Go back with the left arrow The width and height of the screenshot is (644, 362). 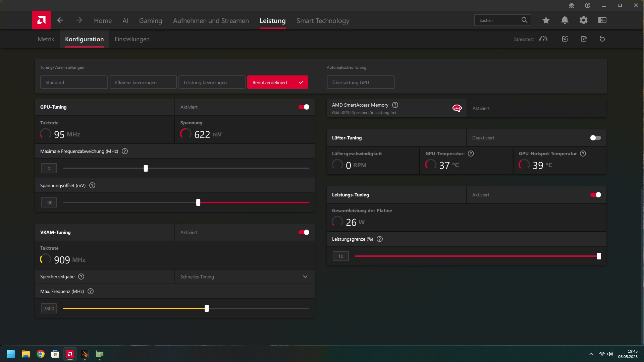[x=60, y=20]
